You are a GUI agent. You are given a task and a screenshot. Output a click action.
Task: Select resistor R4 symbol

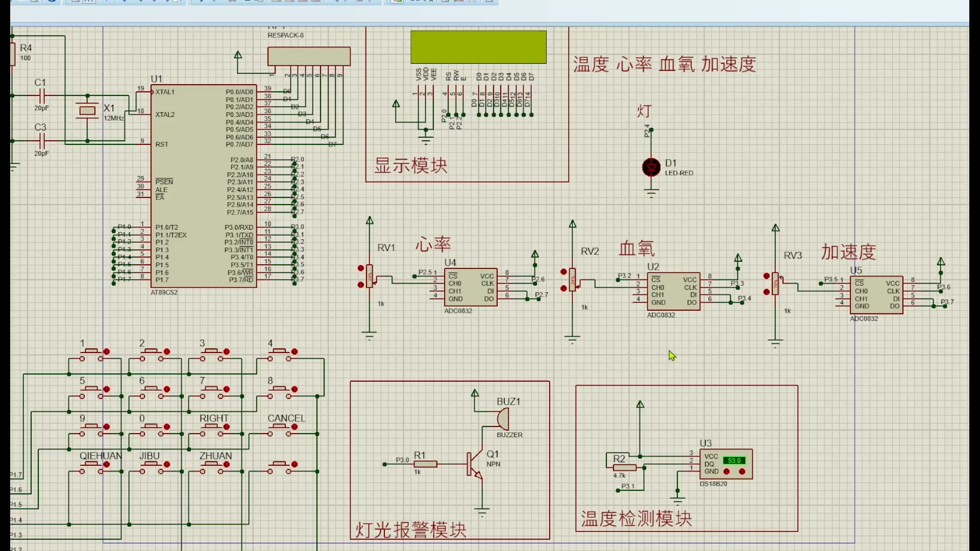(x=13, y=54)
